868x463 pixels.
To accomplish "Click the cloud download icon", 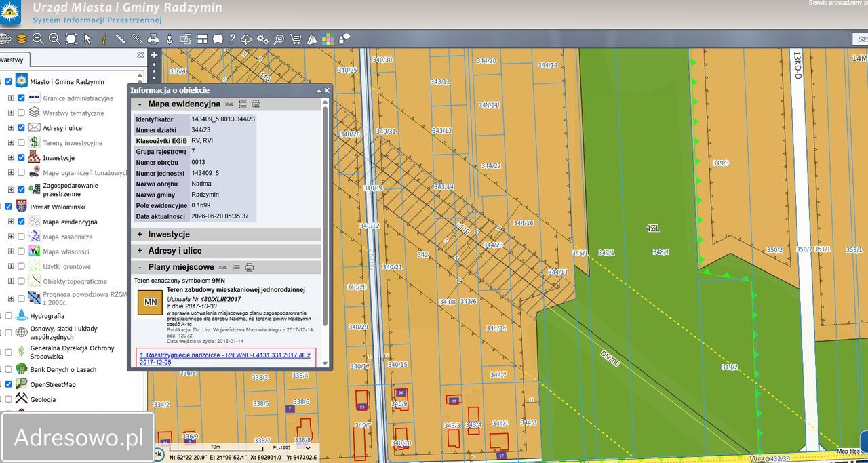I will (x=246, y=39).
